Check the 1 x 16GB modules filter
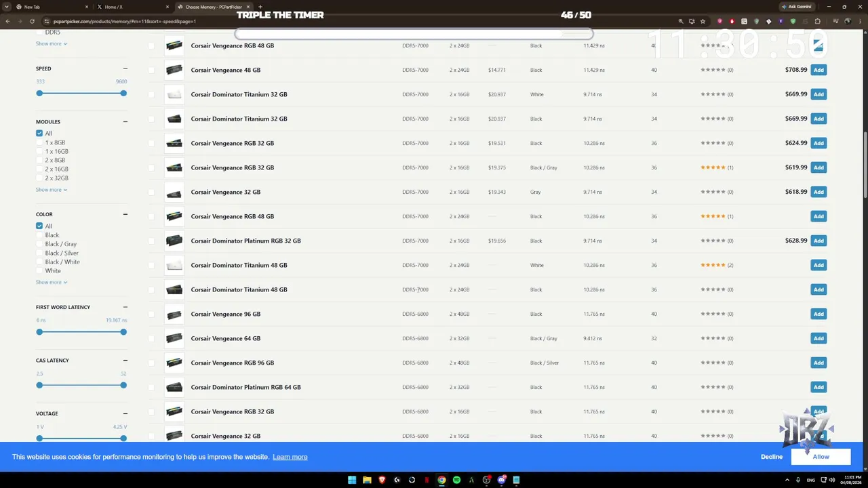This screenshot has width=868, height=488. coord(39,152)
